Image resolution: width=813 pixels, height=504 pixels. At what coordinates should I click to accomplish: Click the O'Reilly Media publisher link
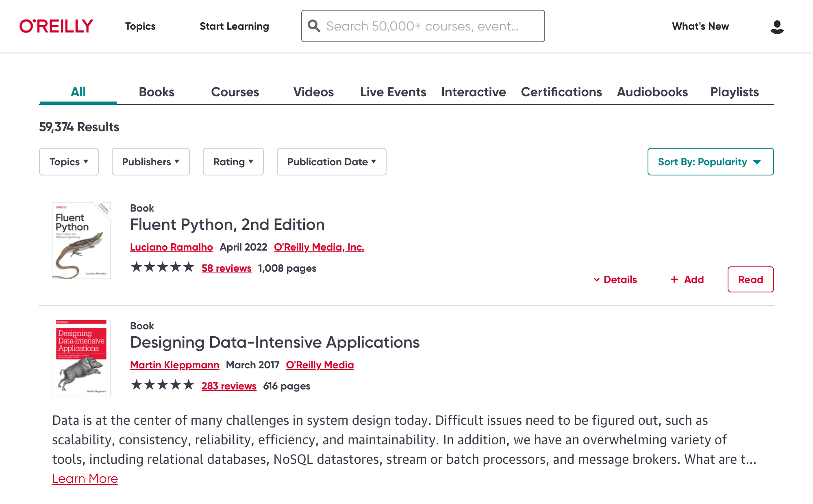(x=320, y=365)
